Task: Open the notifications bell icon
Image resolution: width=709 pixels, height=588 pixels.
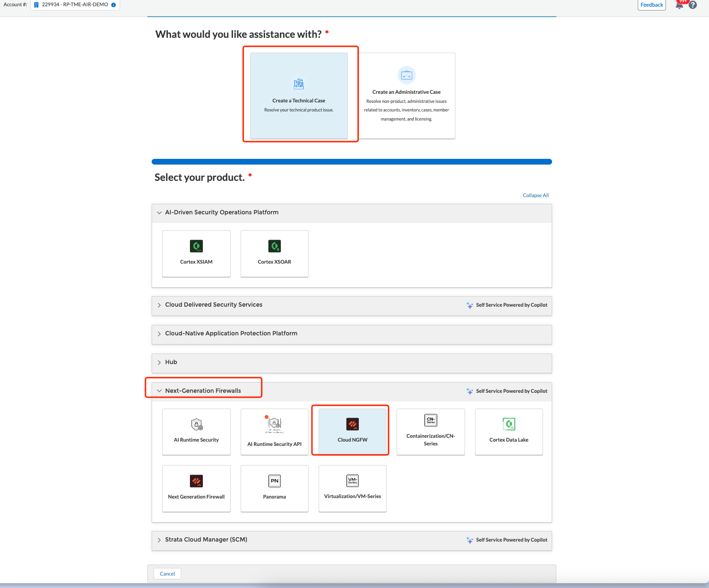Action: click(679, 5)
